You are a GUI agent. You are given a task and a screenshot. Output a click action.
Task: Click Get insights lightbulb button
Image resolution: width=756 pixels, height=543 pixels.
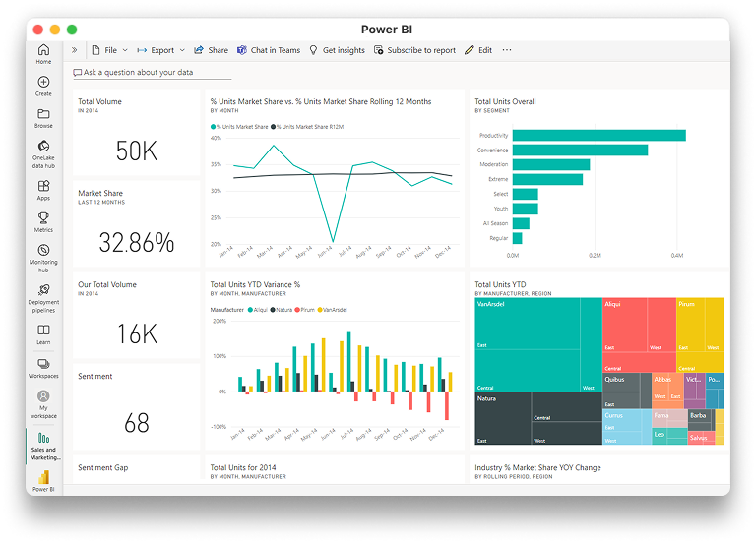337,50
